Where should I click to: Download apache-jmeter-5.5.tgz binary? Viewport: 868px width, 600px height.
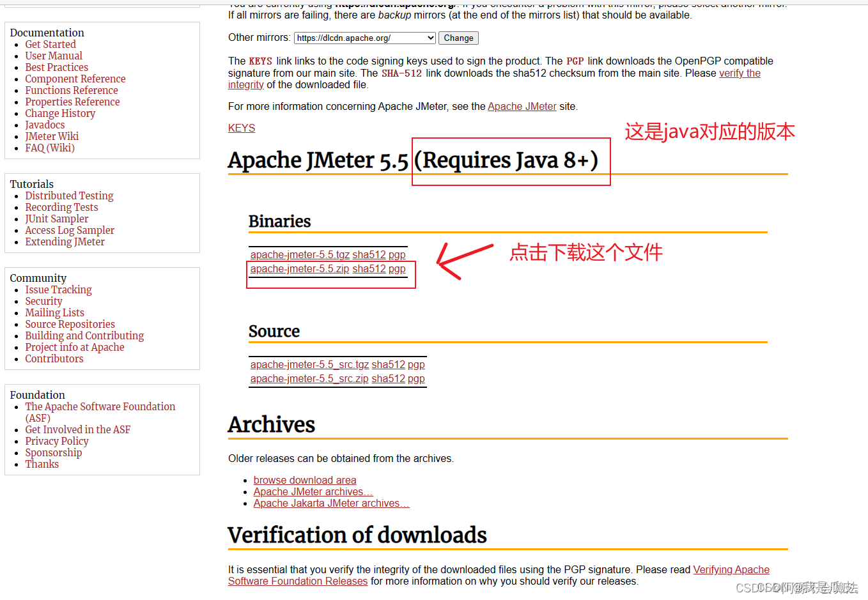[x=300, y=254]
